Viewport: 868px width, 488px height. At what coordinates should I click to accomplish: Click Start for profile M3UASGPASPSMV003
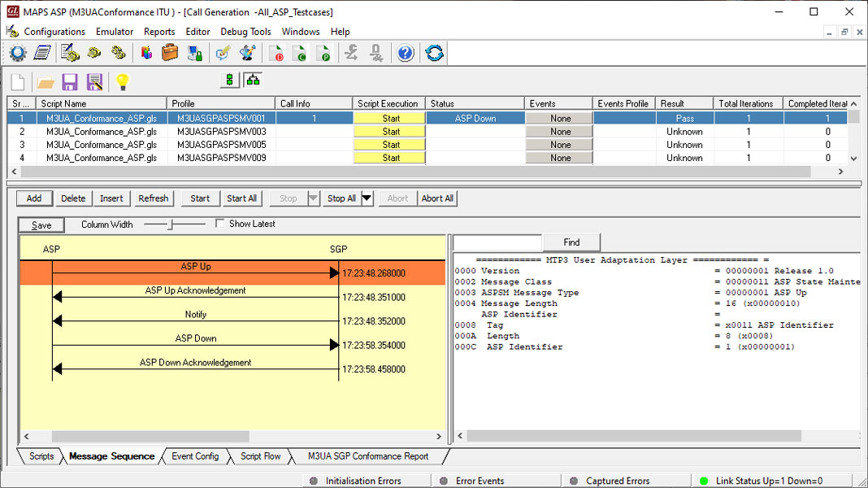(390, 132)
